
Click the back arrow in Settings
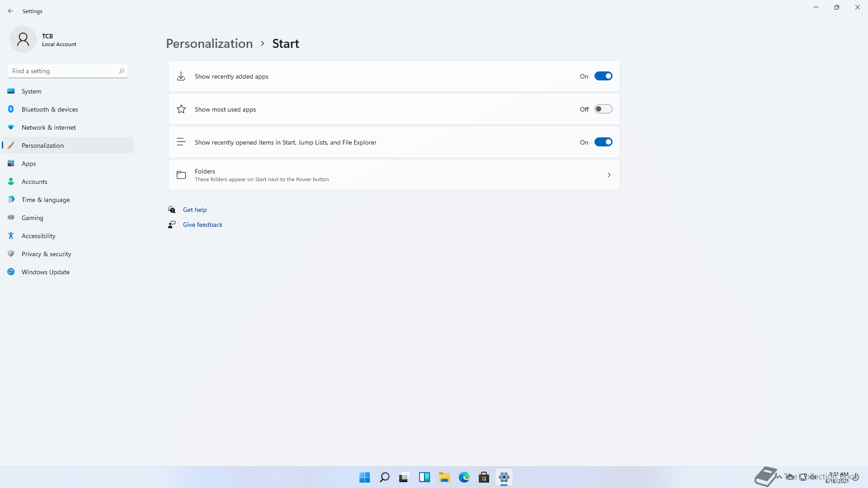[11, 11]
